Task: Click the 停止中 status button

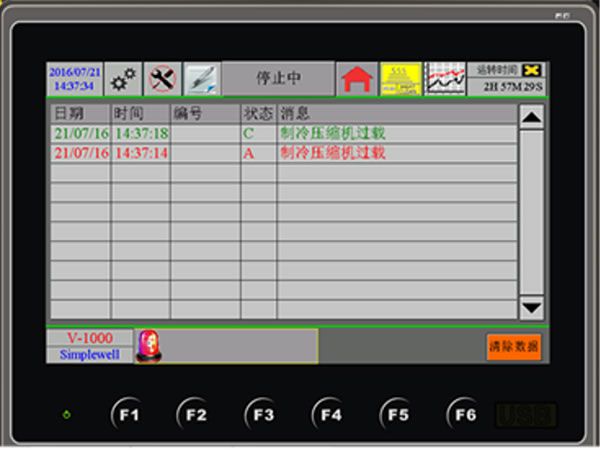Action: point(279,78)
